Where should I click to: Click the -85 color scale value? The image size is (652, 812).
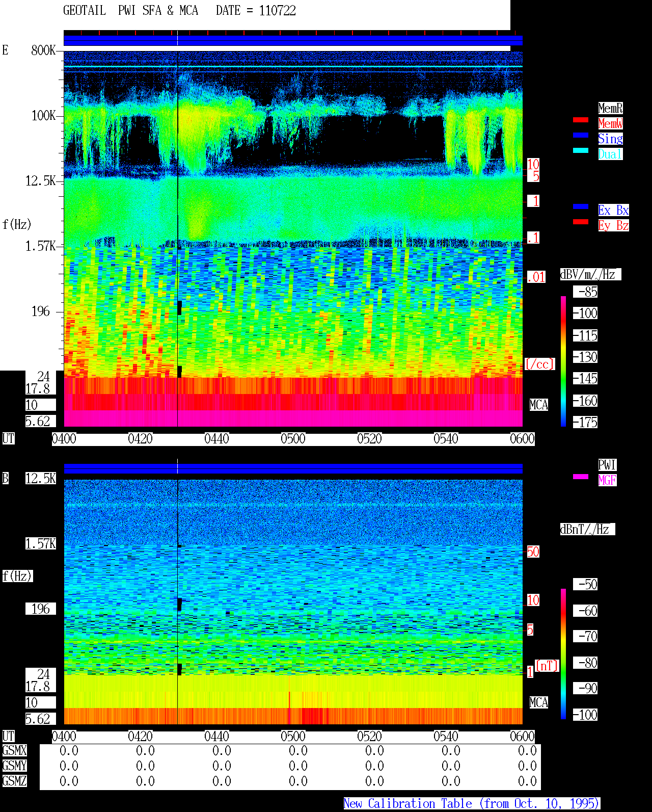coord(585,292)
